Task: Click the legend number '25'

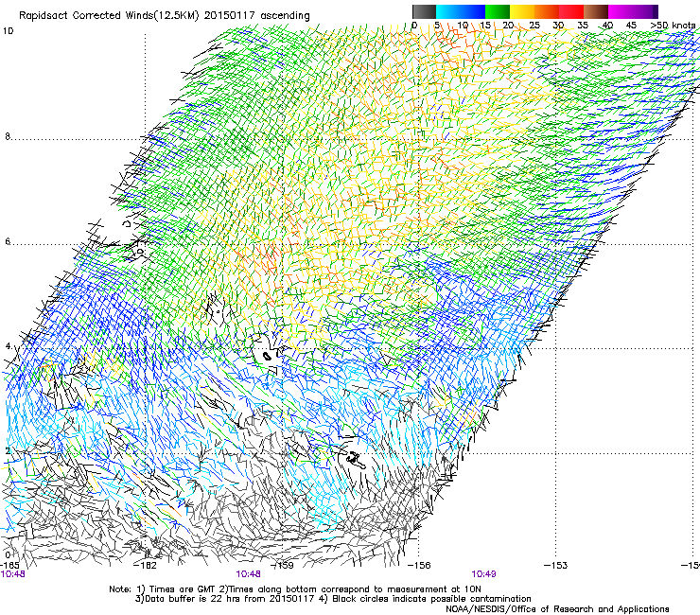Action: [x=534, y=26]
